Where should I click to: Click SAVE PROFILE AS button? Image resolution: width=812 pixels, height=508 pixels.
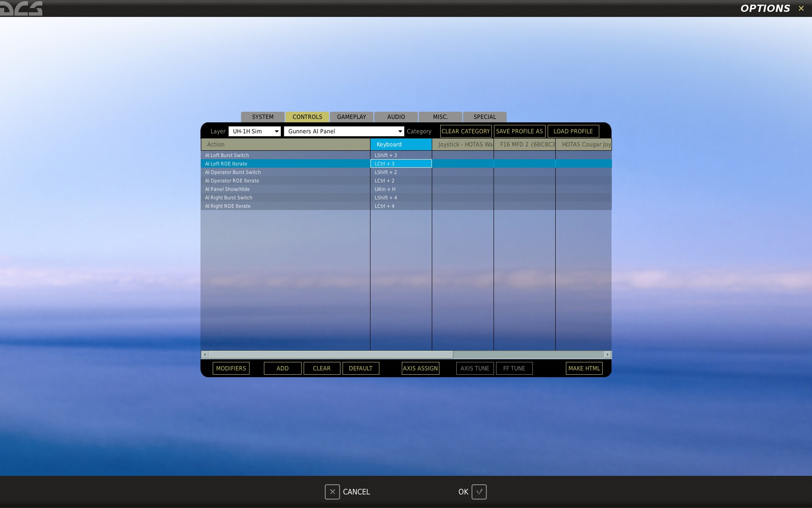point(519,131)
